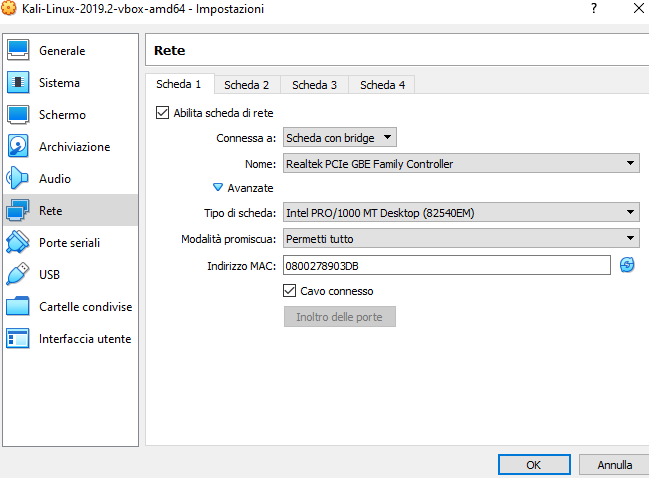The image size is (649, 478).
Task: Click the Sistema chip icon
Action: pyautogui.click(x=18, y=82)
